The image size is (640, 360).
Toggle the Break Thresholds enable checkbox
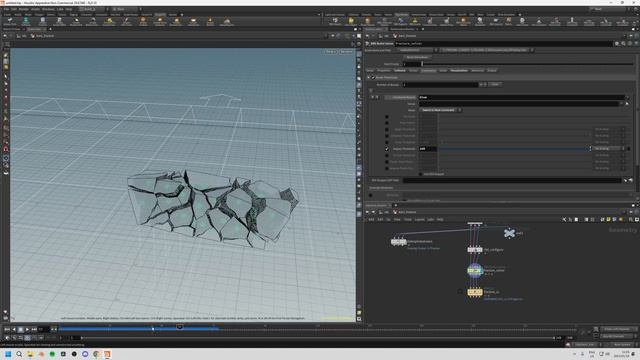(x=373, y=77)
